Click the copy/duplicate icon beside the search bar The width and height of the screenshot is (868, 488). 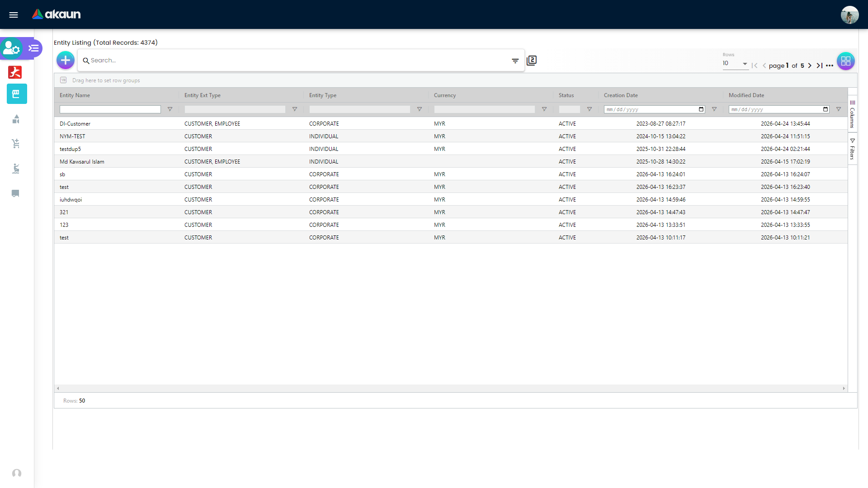(x=532, y=60)
